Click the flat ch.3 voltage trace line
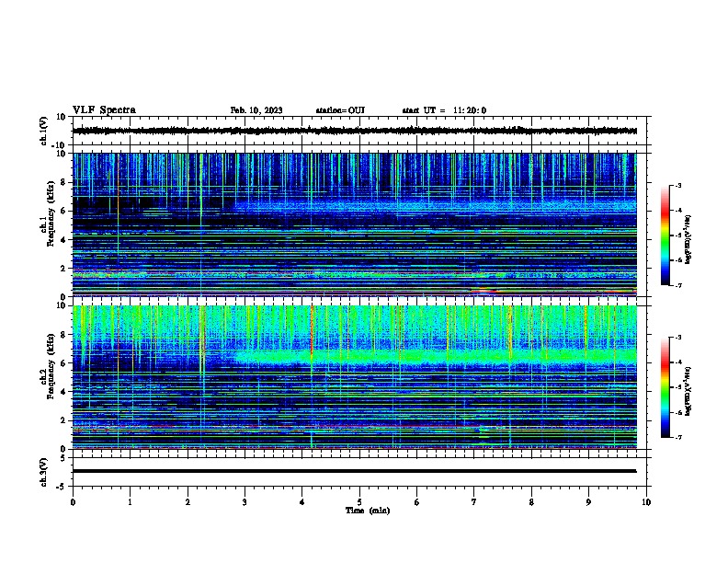The width and height of the screenshot is (728, 563). (x=355, y=471)
